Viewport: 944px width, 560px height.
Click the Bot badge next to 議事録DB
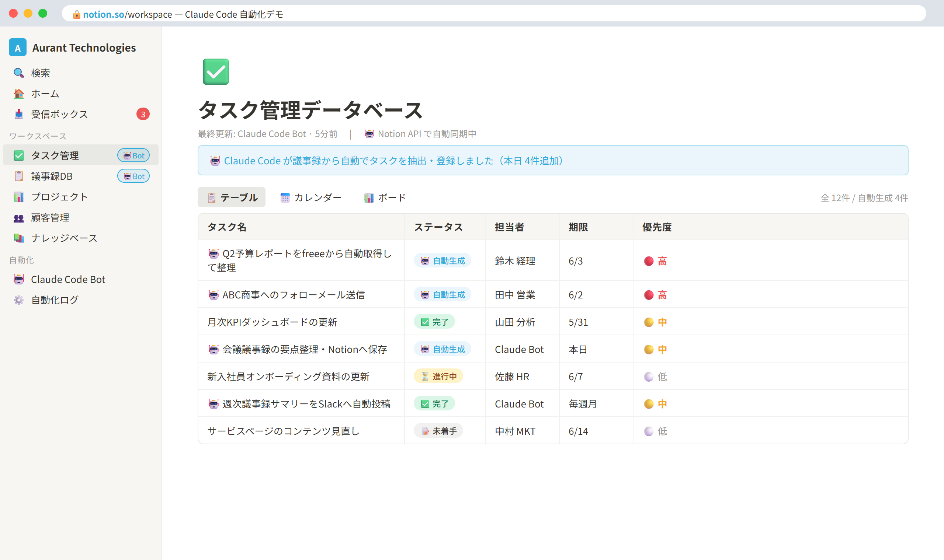click(x=133, y=176)
